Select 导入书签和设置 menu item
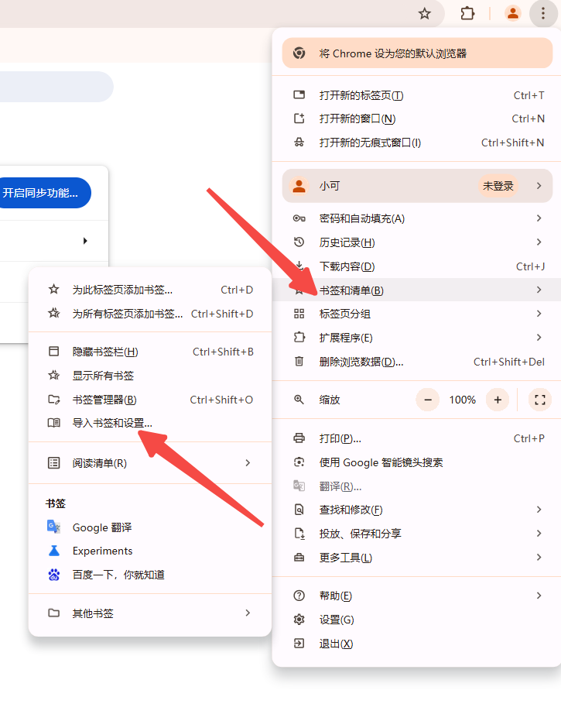Screen dimensions: 561x728 [x=112, y=423]
